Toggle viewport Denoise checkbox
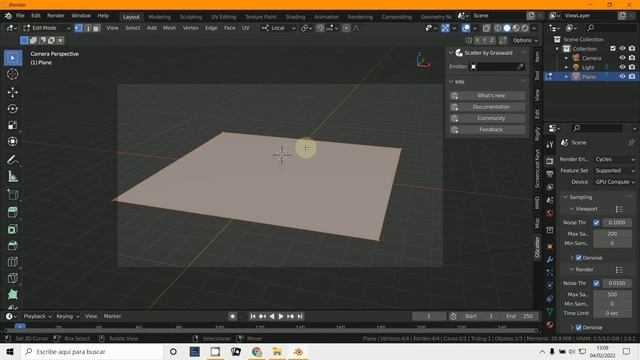This screenshot has height=360, width=640. pos(578,258)
